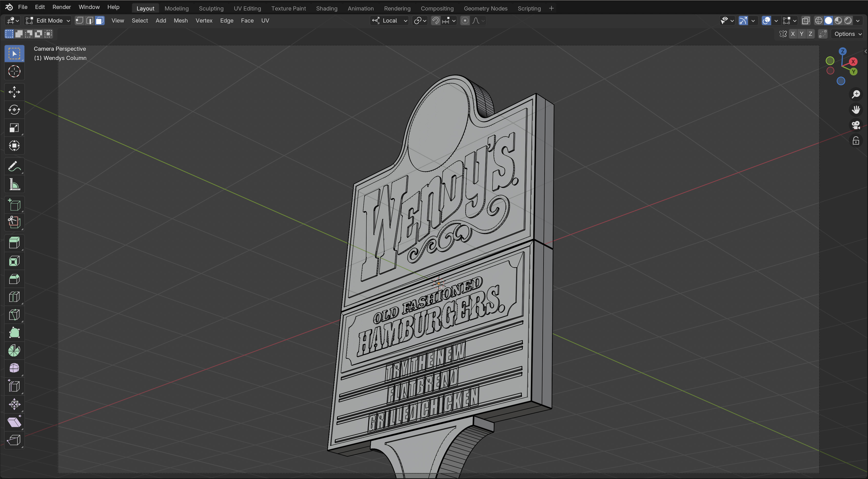Switch to the Geometry Nodes tab
868x479 pixels.
486,8
